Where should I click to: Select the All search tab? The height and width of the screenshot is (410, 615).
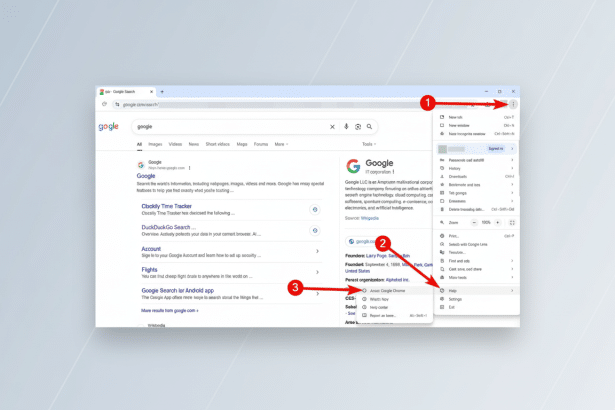(x=139, y=144)
